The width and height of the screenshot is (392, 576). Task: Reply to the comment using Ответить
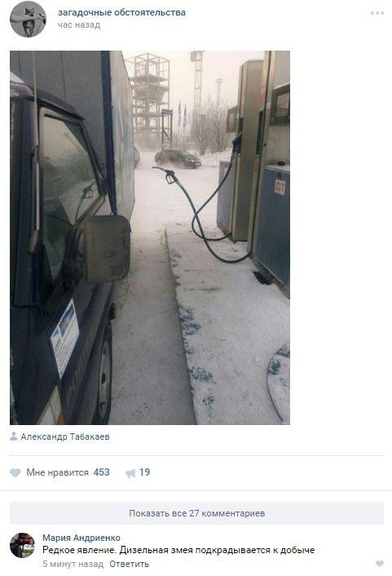(130, 564)
